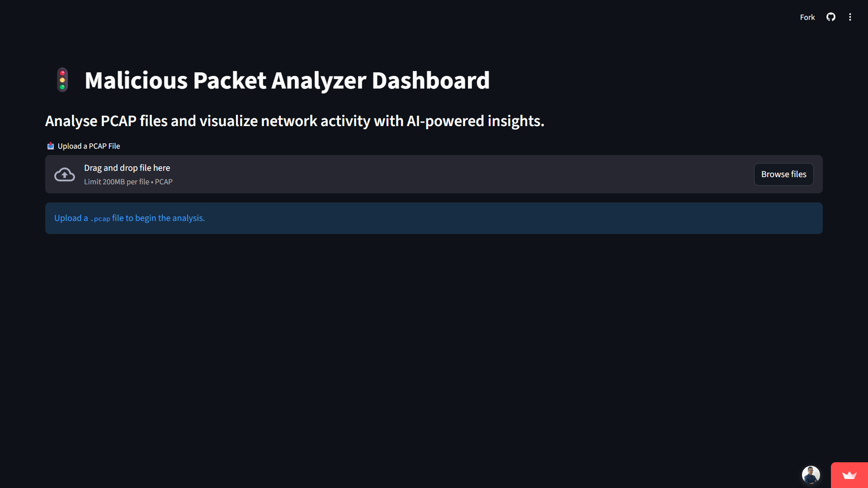Click the word 'Malicious' in the dashboard title
Screen dimensions: 868x488
tap(136, 80)
